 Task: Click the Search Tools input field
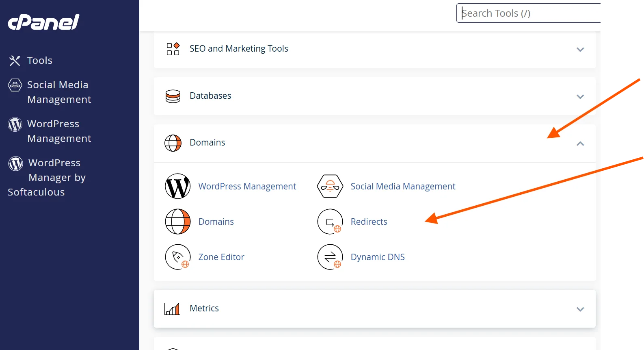(528, 13)
